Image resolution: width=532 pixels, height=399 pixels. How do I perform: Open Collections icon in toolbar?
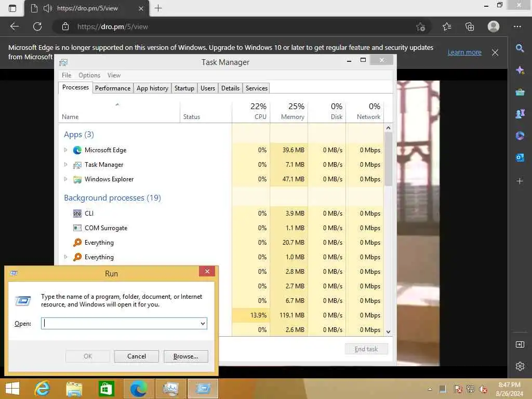click(470, 26)
